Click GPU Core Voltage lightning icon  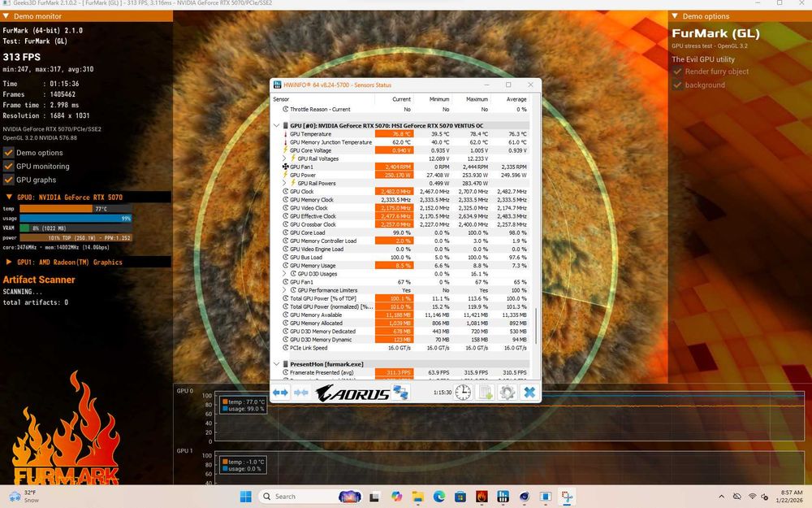pos(285,150)
